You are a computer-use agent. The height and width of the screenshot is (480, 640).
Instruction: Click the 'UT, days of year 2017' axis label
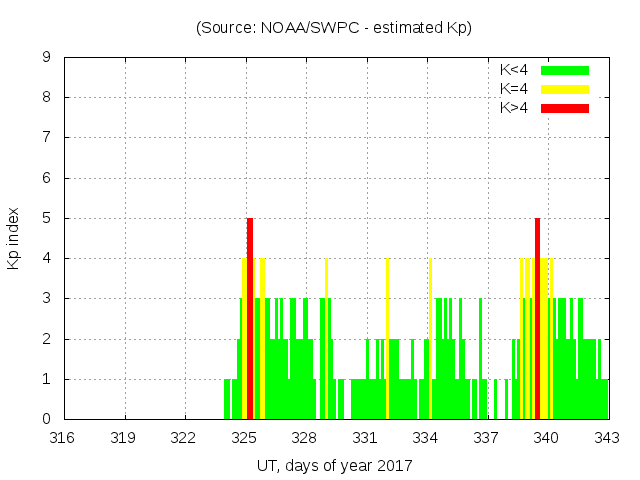pos(334,465)
